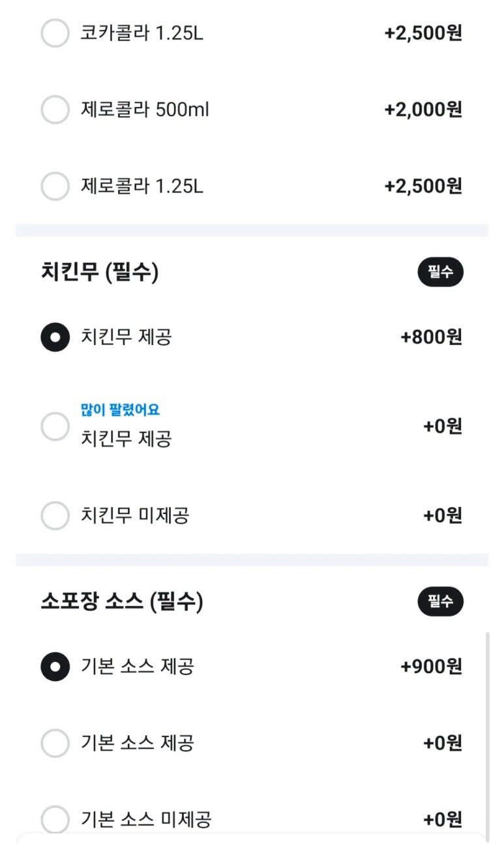Click the 소포장 소스 (필수) section heading
Image resolution: width=504 pixels, height=844 pixels.
pyautogui.click(x=122, y=602)
